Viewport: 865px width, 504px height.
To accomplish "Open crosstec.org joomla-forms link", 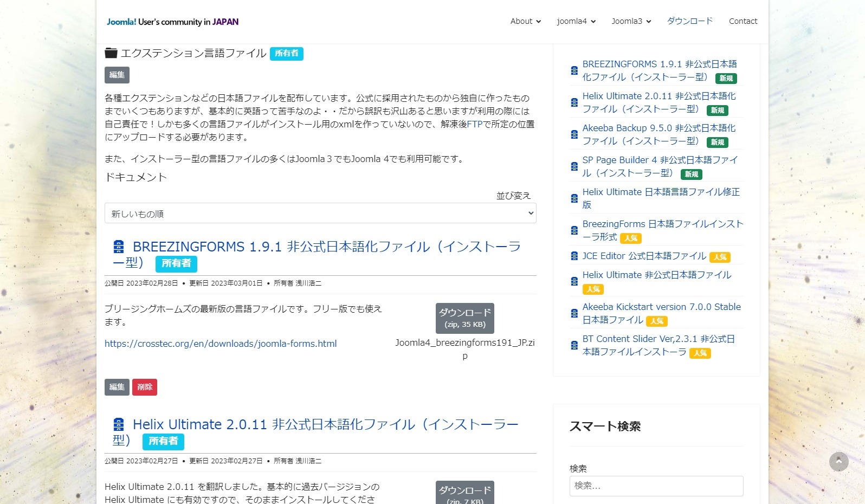I will 221,344.
